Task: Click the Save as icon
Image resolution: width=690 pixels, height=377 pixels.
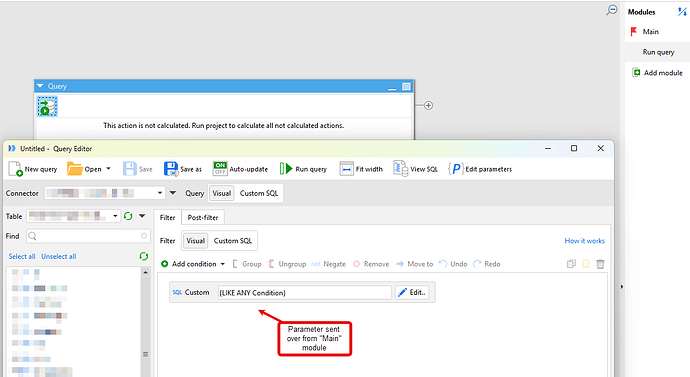Action: (171, 169)
